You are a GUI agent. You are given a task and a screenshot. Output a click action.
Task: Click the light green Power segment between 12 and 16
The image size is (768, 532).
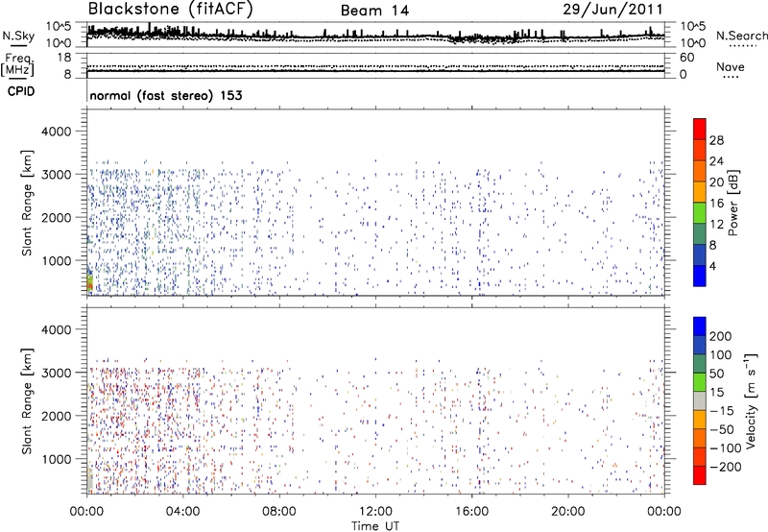click(700, 212)
